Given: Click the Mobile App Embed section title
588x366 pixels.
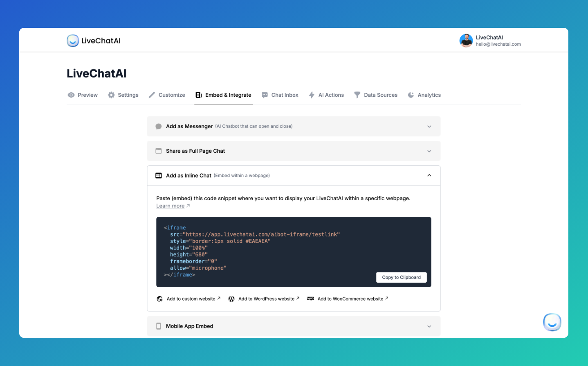Looking at the screenshot, I should 190,326.
